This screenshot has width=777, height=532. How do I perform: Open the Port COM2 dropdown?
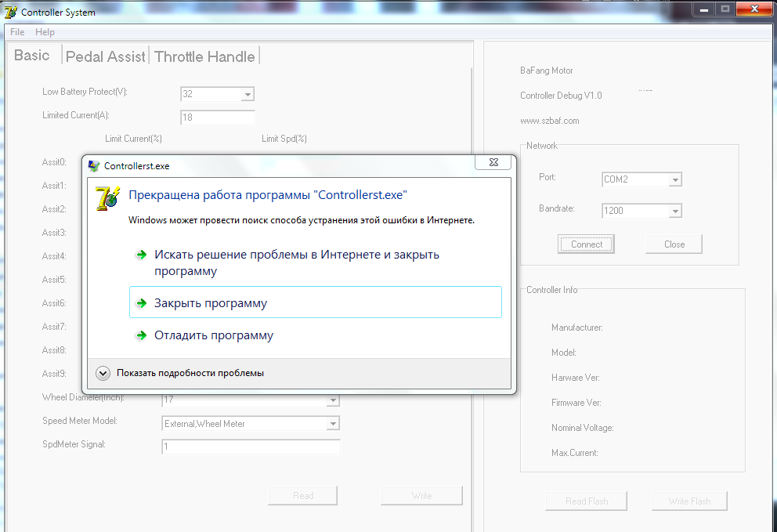[675, 179]
